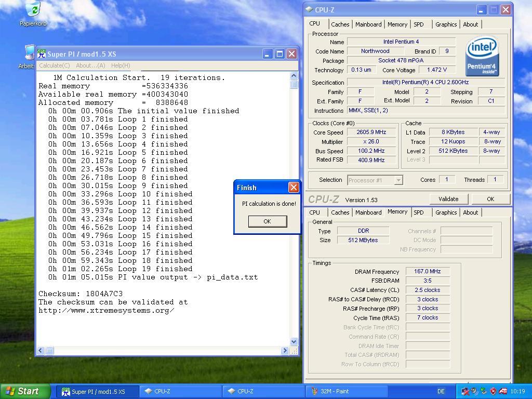Image resolution: width=532 pixels, height=399 pixels.
Task: Select Graphics tab in lower CPU-Z
Action: coord(446,212)
